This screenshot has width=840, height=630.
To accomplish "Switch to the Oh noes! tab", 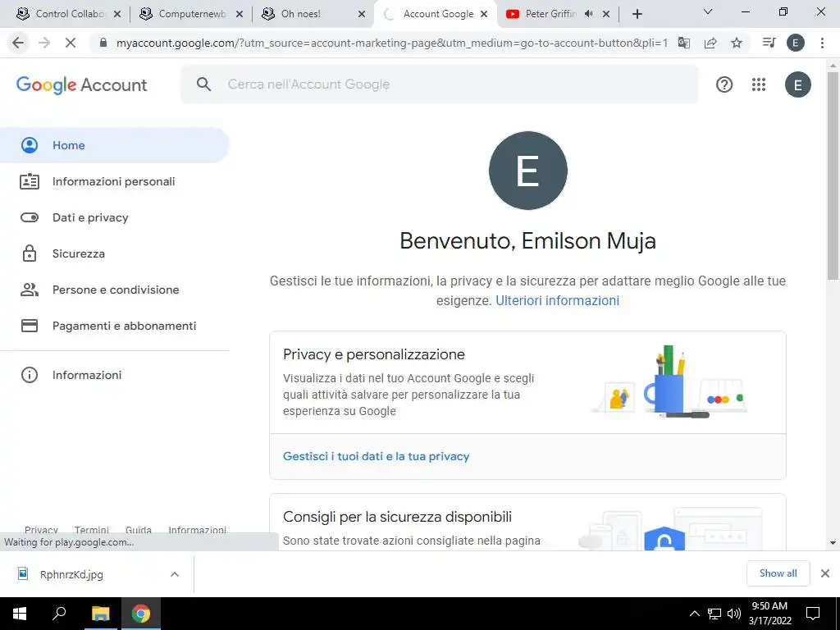I will coord(311,14).
